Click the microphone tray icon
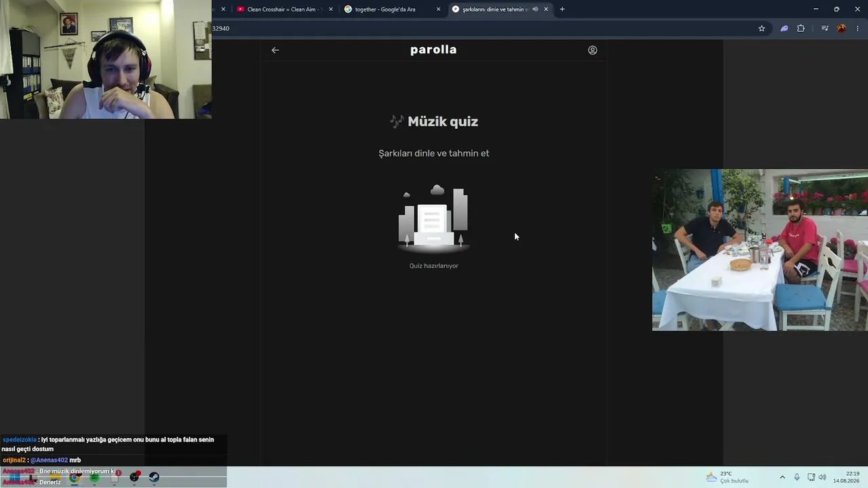Screen dimensions: 868x488 [797, 477]
